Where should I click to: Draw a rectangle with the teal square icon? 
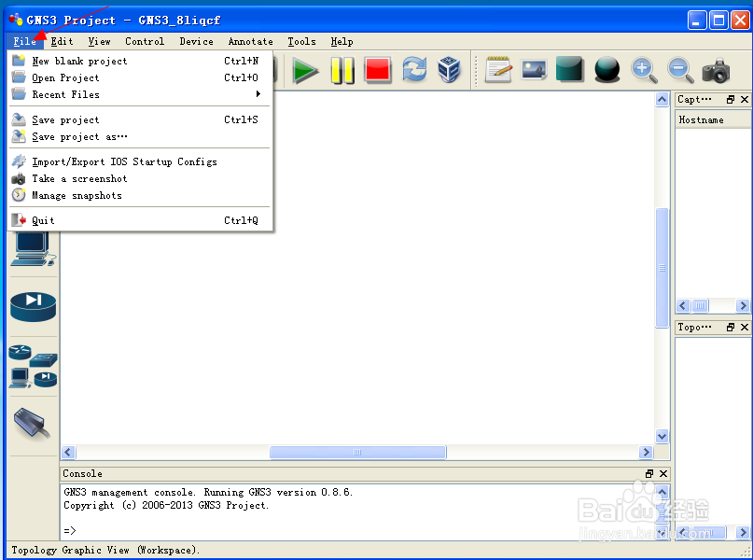[569, 69]
